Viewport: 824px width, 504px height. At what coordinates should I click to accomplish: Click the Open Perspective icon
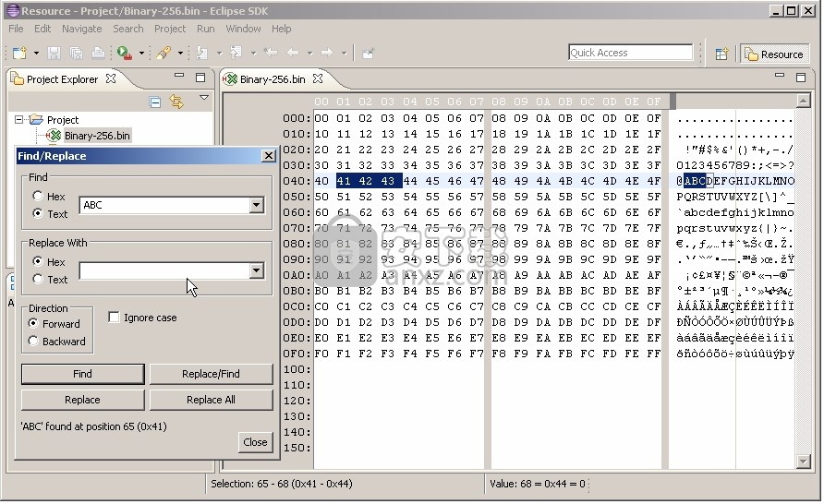coord(722,54)
